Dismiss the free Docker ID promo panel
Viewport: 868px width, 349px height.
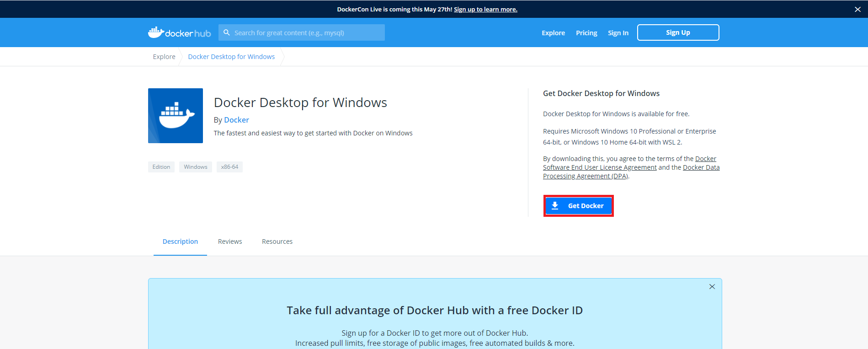(712, 287)
